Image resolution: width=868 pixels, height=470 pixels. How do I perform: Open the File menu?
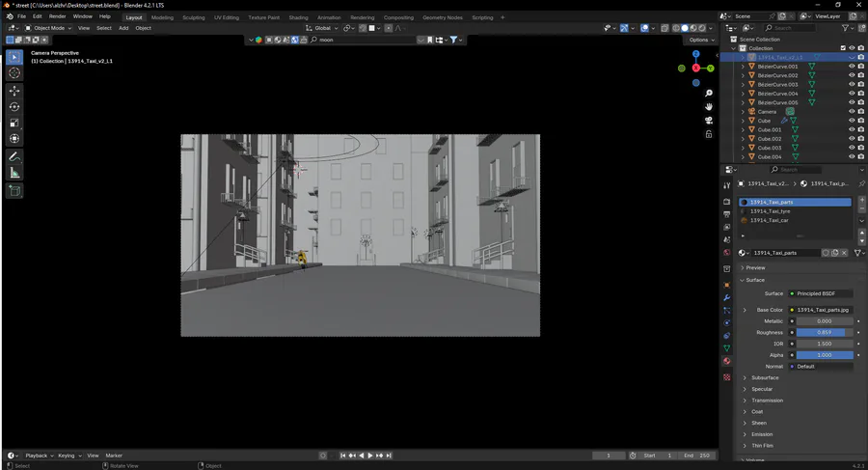(x=21, y=16)
